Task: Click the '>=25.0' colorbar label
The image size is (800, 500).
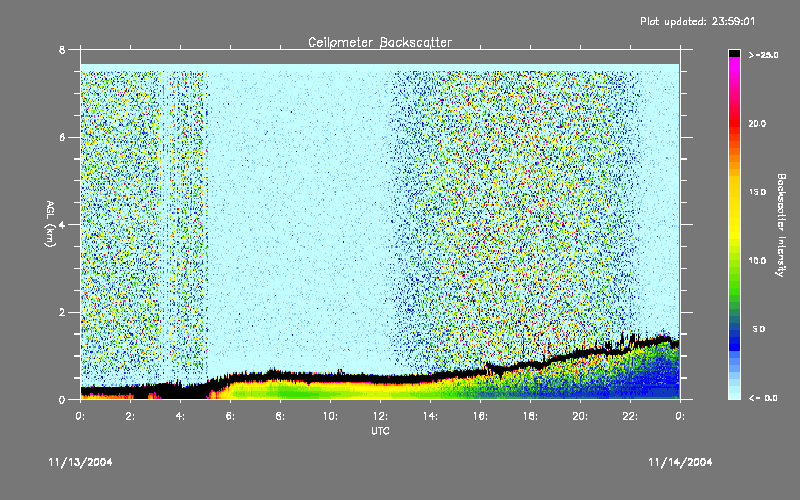Action: click(x=764, y=55)
